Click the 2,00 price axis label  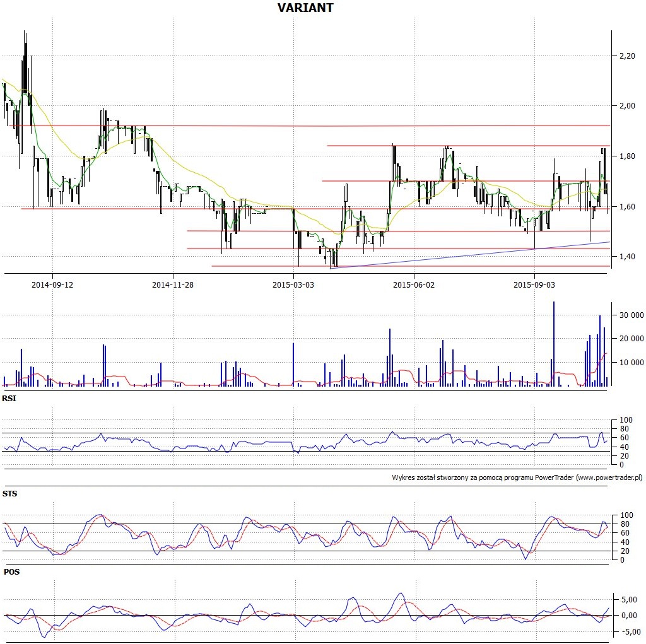628,106
